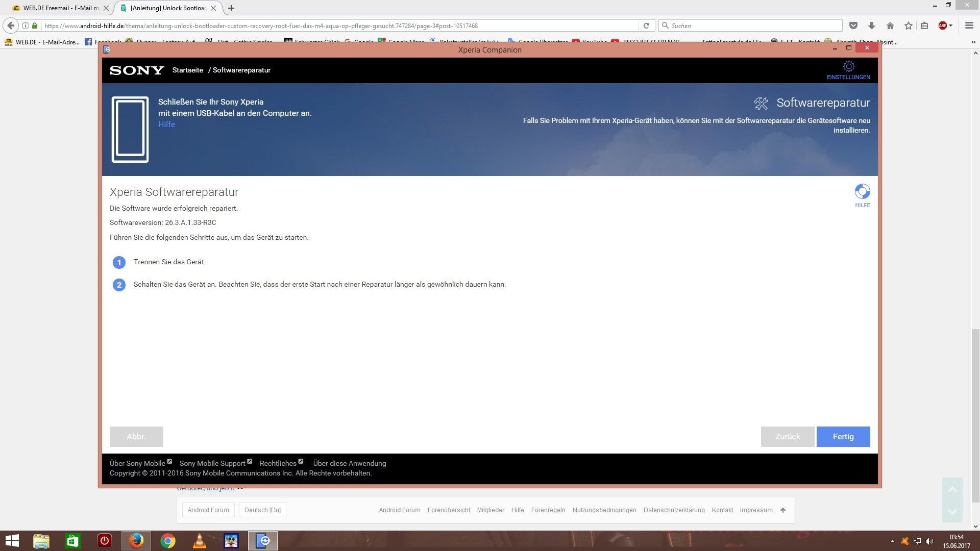The height and width of the screenshot is (551, 980).
Task: Open Einstellungen gear in Xperia Companion
Action: click(848, 70)
